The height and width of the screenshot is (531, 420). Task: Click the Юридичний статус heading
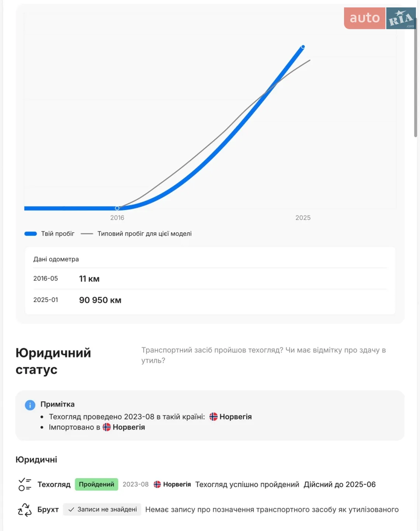click(x=53, y=361)
